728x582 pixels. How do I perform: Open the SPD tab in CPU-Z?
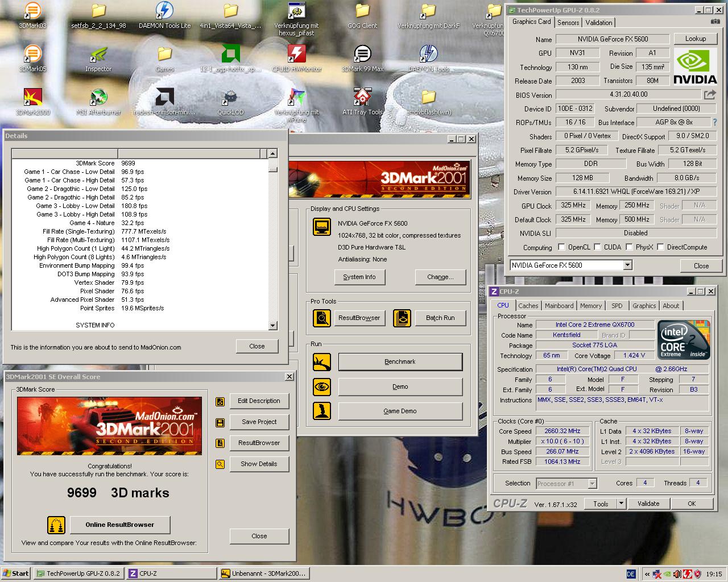tap(617, 306)
